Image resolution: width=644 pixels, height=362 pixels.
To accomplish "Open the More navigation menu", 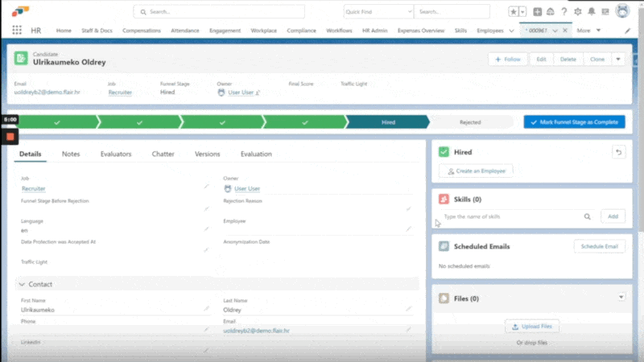I will pyautogui.click(x=587, y=30).
